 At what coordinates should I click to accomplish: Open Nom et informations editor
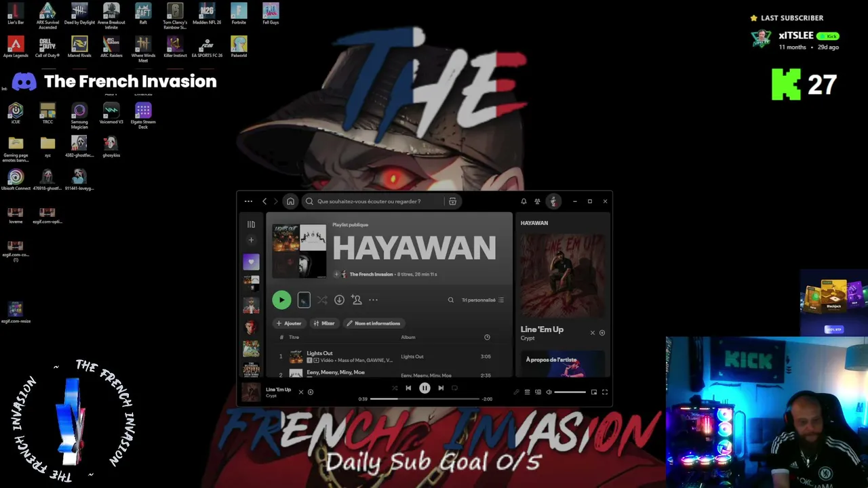coord(374,323)
